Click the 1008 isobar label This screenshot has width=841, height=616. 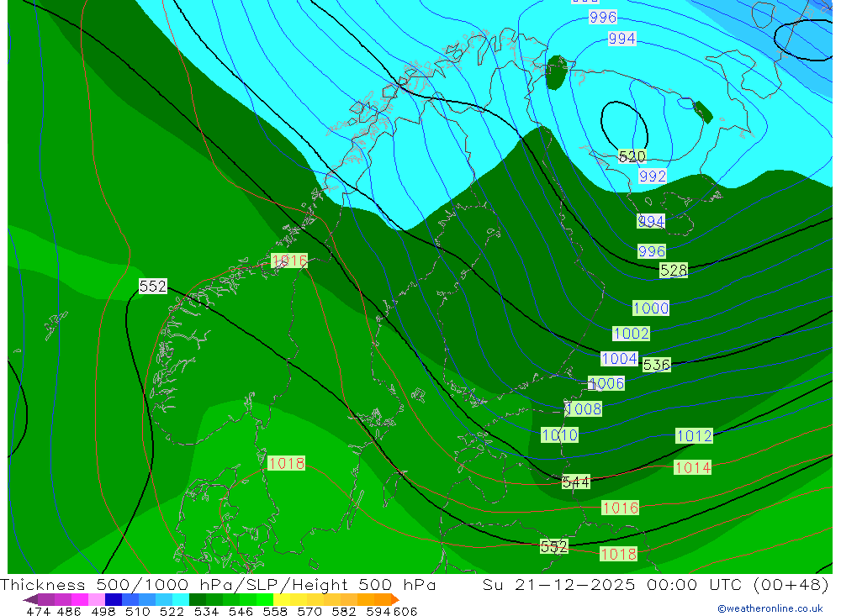584,409
